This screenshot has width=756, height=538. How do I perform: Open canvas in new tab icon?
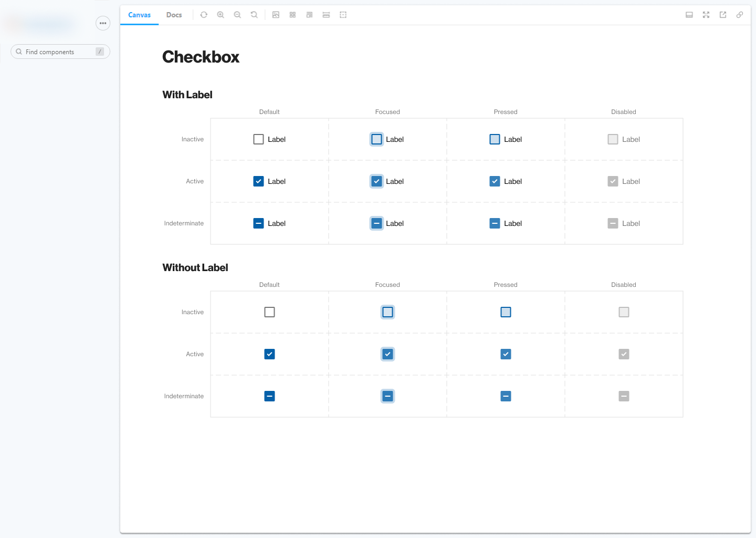pyautogui.click(x=723, y=15)
